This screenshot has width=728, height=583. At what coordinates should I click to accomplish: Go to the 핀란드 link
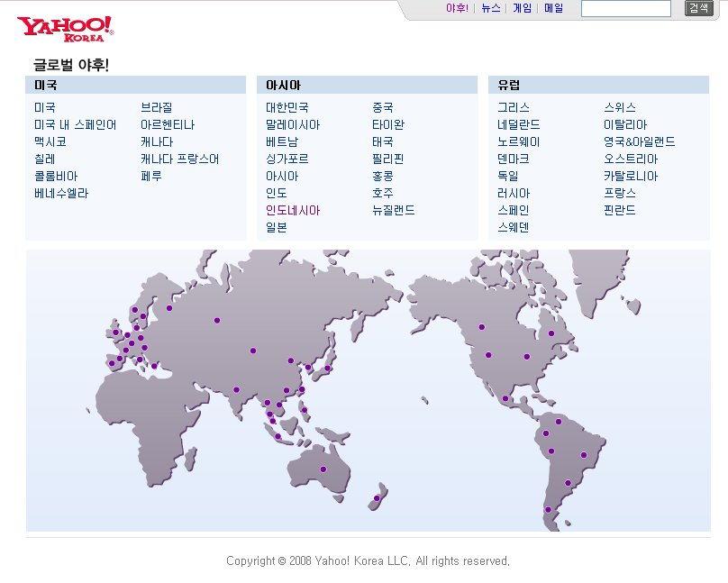[x=620, y=211]
